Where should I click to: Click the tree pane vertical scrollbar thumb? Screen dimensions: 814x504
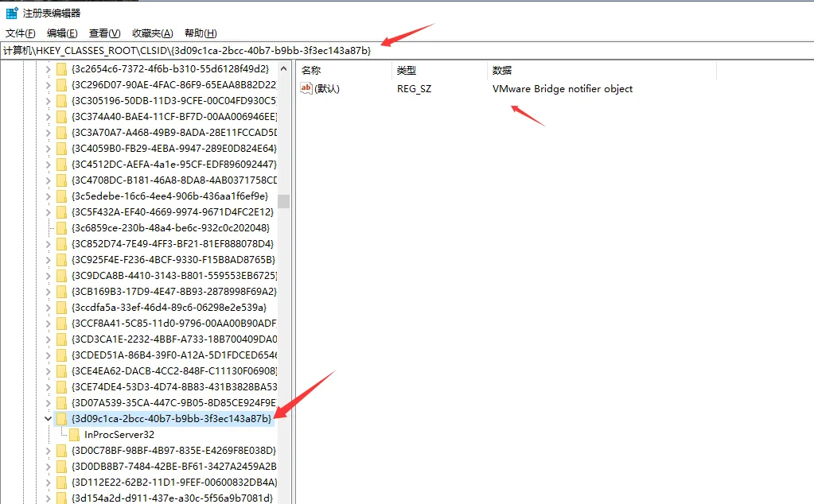pyautogui.click(x=283, y=200)
